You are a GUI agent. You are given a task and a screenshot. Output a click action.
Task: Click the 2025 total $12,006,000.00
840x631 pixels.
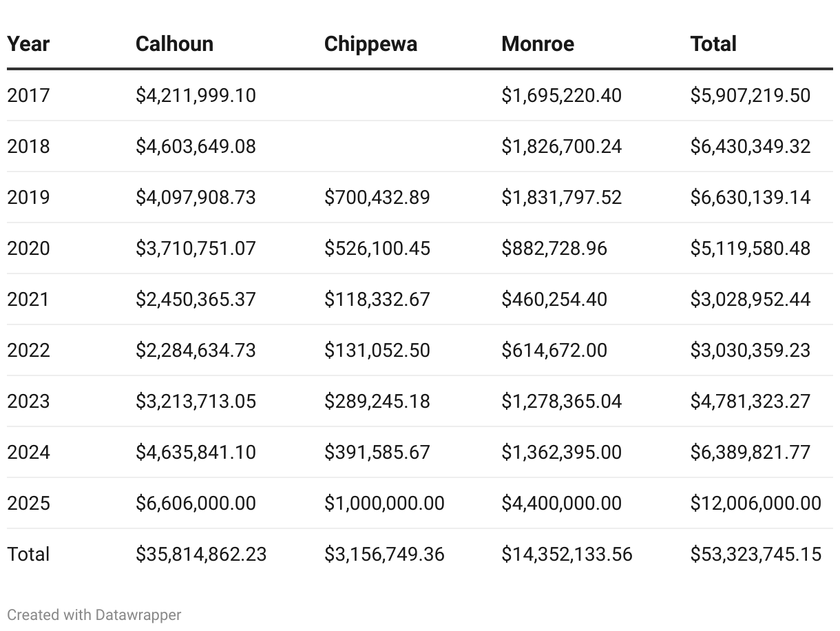click(755, 503)
